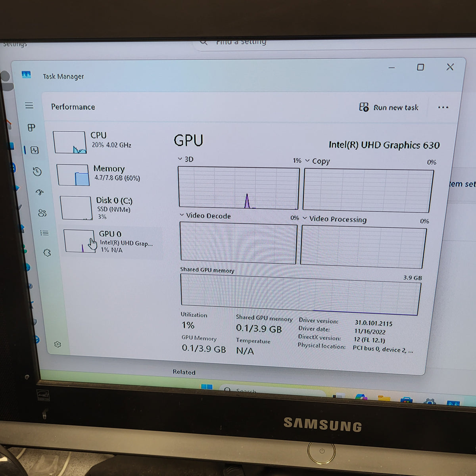The width and height of the screenshot is (476, 476).
Task: Open the Startup apps sidebar icon
Action: (40, 192)
